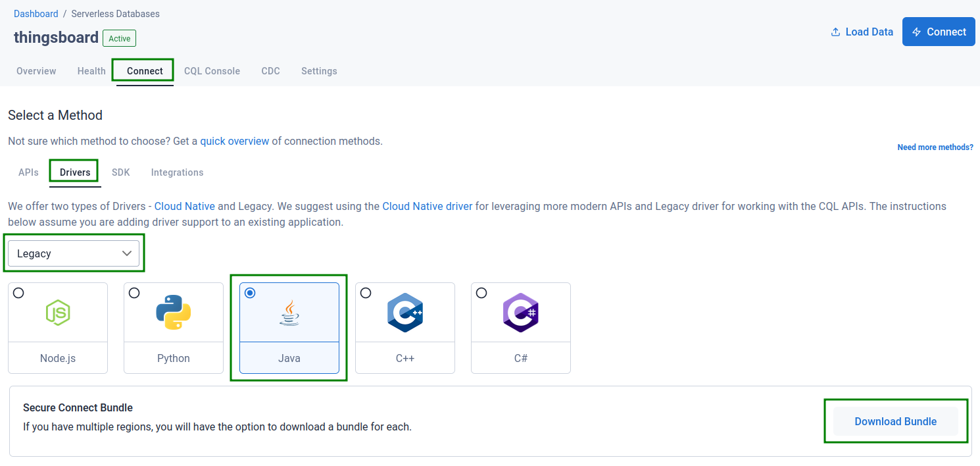Image resolution: width=980 pixels, height=466 pixels.
Task: Open the quick overview link
Action: tap(235, 141)
